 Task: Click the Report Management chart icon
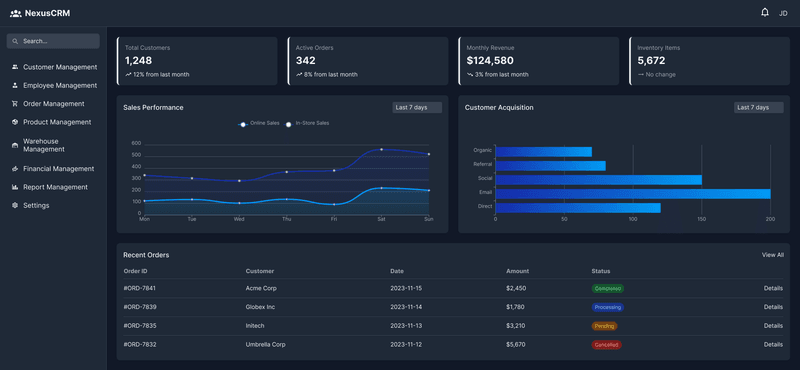point(15,187)
